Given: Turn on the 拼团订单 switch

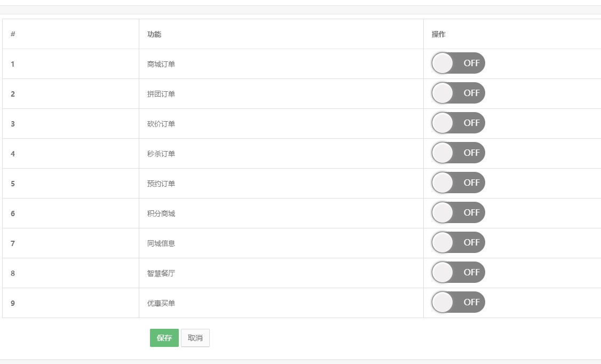Looking at the screenshot, I should (458, 93).
